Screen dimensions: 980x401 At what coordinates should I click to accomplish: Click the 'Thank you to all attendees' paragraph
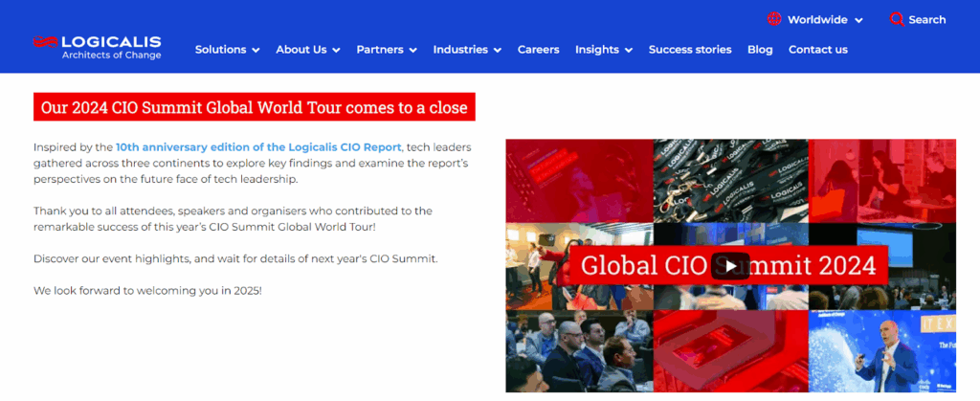(234, 218)
